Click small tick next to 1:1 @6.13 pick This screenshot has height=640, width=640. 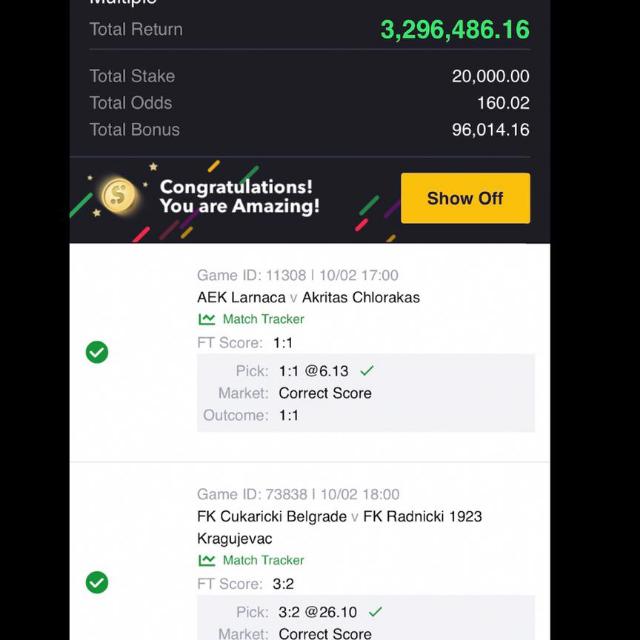(367, 371)
